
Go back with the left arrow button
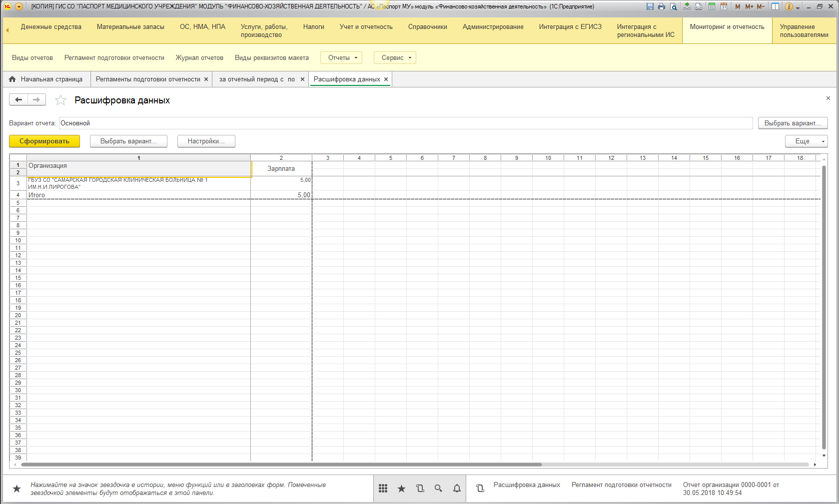(18, 100)
